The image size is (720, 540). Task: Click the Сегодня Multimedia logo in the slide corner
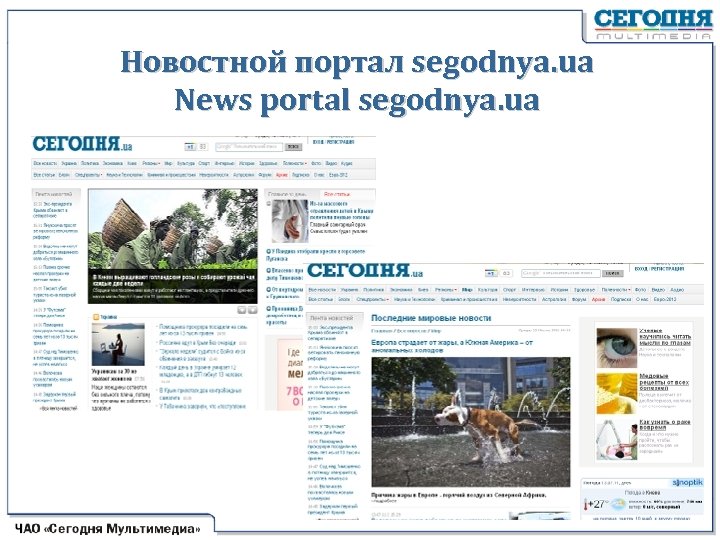coord(652,25)
